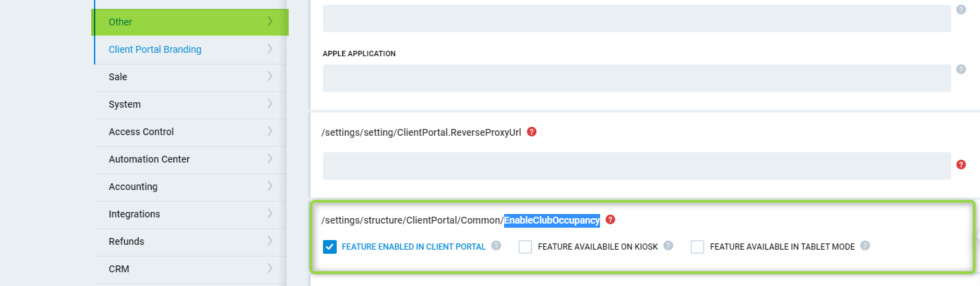Click help icon after Feature Available in Tablet Mode

(865, 246)
